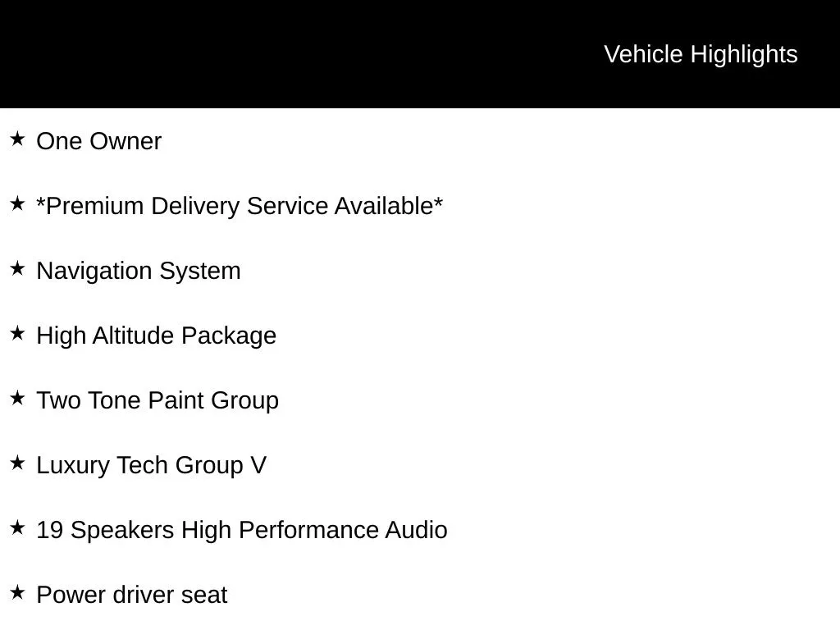The image size is (840, 630).
Task: Click the black header banner area
Action: 420,54
